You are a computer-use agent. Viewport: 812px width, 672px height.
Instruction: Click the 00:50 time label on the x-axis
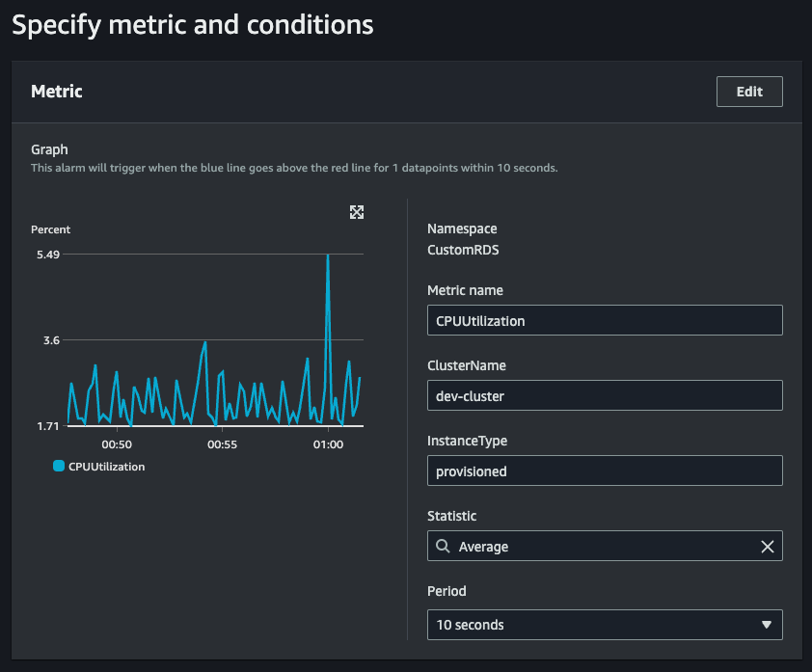point(117,444)
